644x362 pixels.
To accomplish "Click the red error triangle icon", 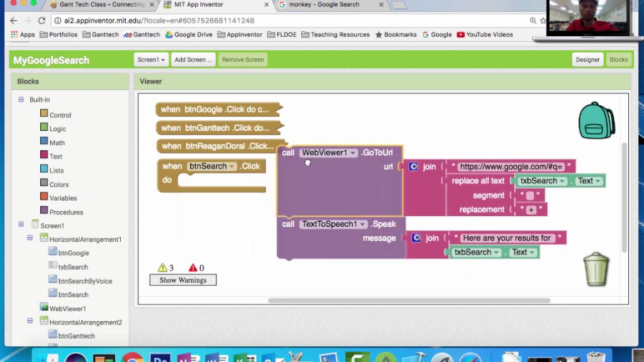I will 193,267.
